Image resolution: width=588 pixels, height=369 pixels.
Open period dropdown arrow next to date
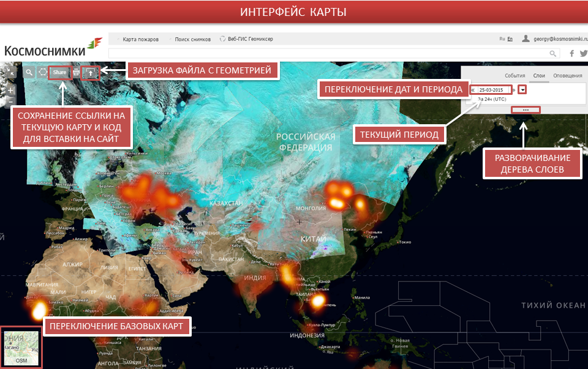pos(522,90)
